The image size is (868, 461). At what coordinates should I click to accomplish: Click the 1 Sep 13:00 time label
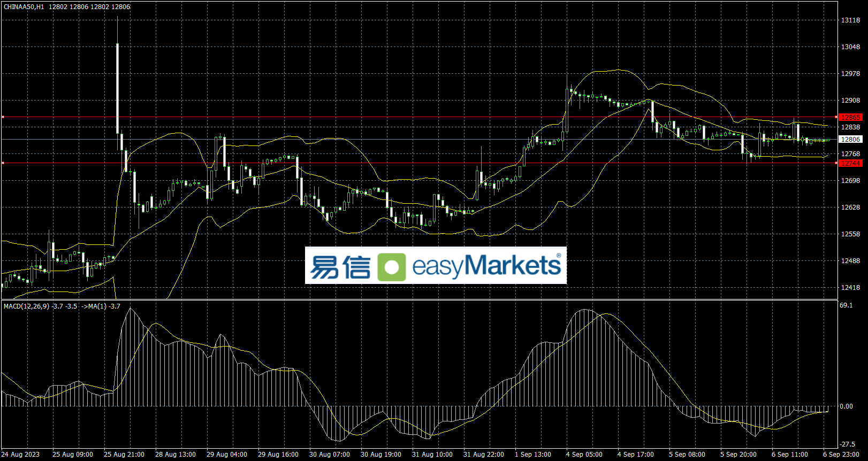click(x=533, y=455)
